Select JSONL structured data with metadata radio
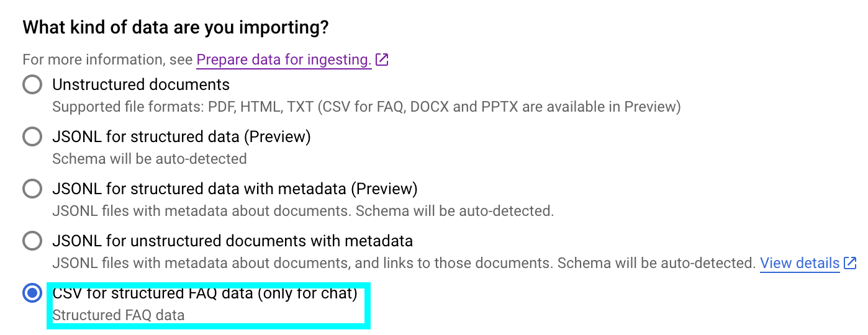The width and height of the screenshot is (868, 335). [32, 189]
